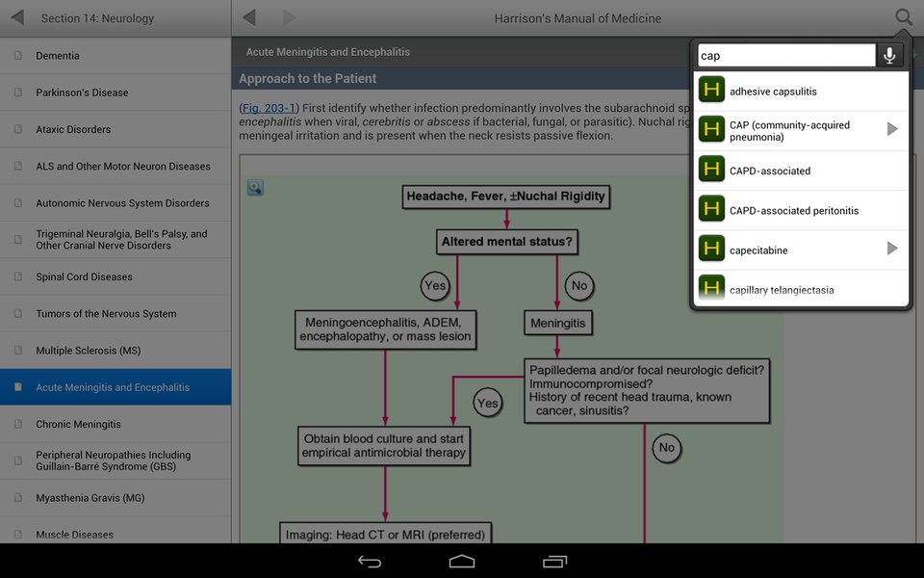Screen dimensions: 924x578
Task: Open Autonomic Nervous System Disorders
Action: pos(115,203)
